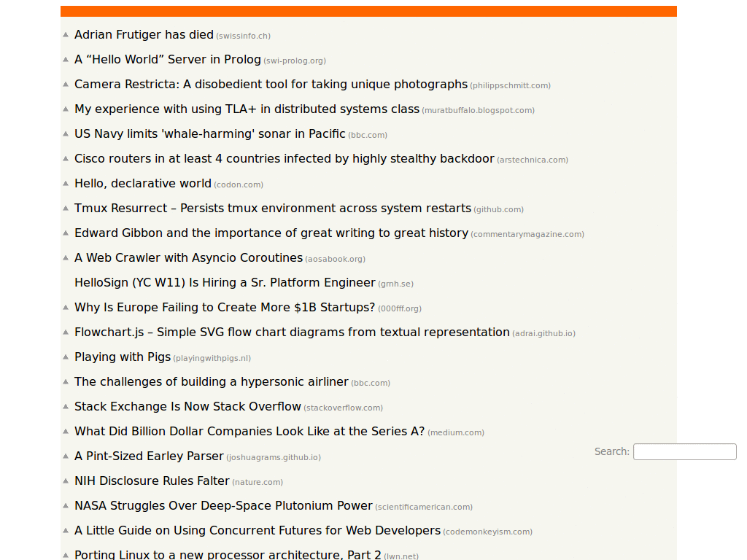Filter by scientificamerican.com domain
This screenshot has height=560, width=747.
click(424, 507)
